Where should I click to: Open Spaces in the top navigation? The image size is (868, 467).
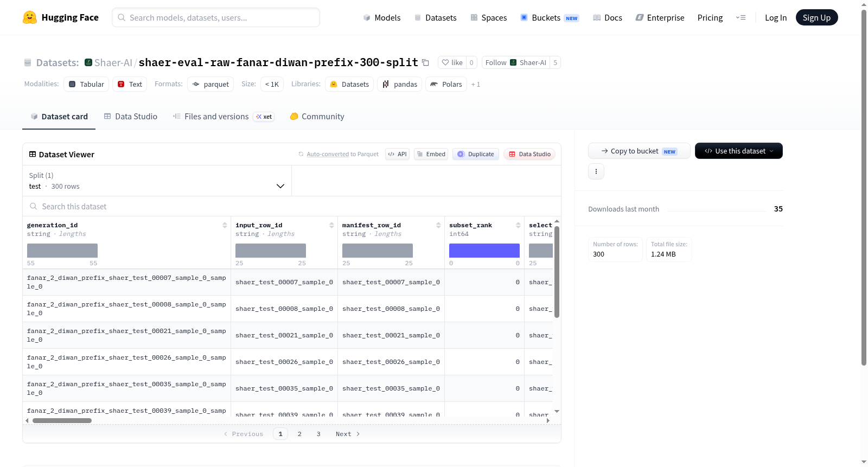coord(488,17)
